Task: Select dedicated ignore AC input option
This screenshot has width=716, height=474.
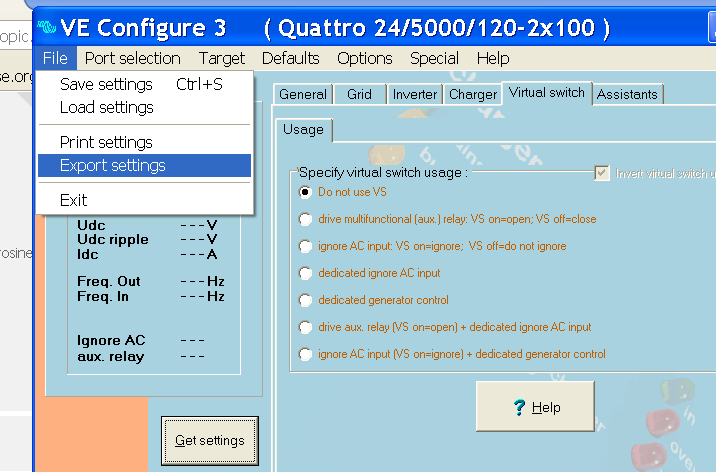Action: [305, 273]
